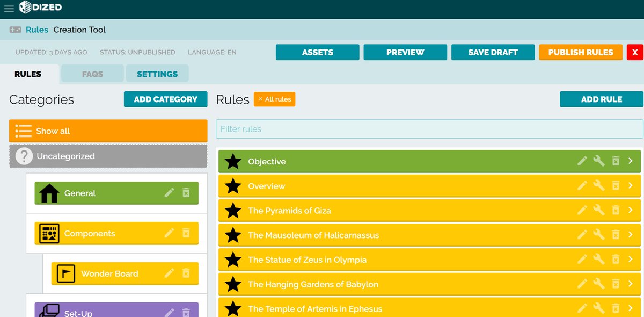This screenshot has height=317, width=644.
Task: Expand The Hanging Gardens of Babylon chevron
Action: click(631, 284)
